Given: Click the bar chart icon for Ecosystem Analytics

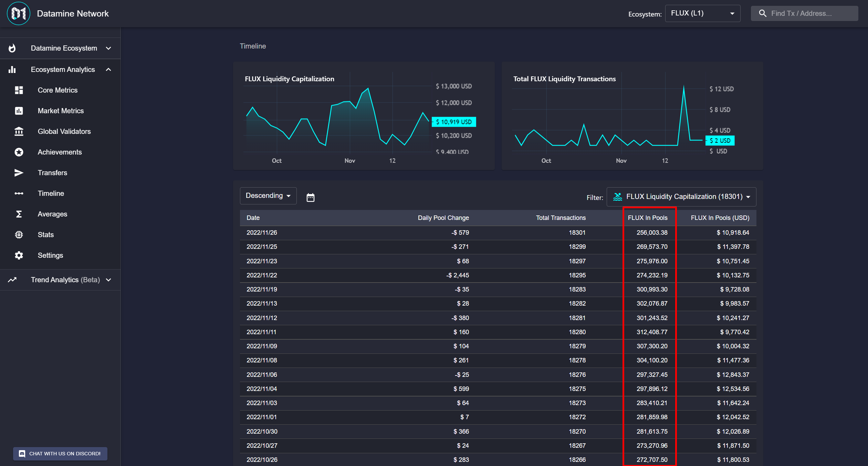Looking at the screenshot, I should [x=12, y=70].
